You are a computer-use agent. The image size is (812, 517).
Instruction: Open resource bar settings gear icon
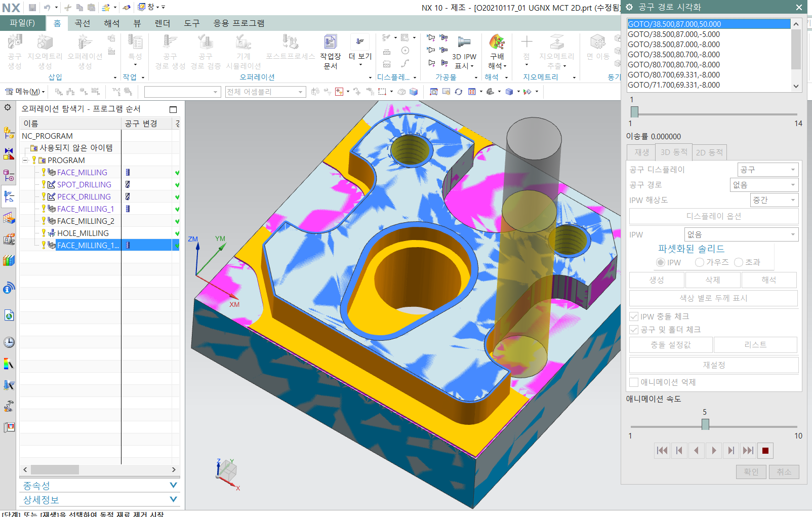coord(8,107)
